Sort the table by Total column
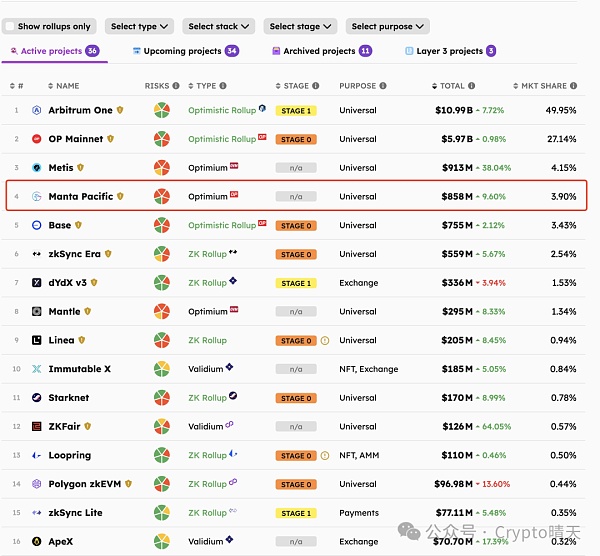 pyautogui.click(x=452, y=87)
